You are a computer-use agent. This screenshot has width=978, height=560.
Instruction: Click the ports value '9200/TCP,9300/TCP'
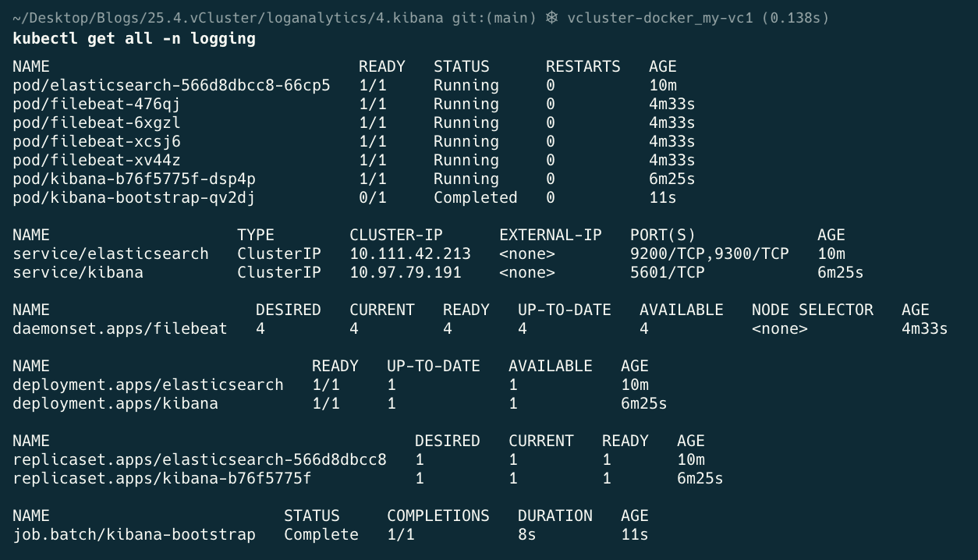click(x=710, y=253)
